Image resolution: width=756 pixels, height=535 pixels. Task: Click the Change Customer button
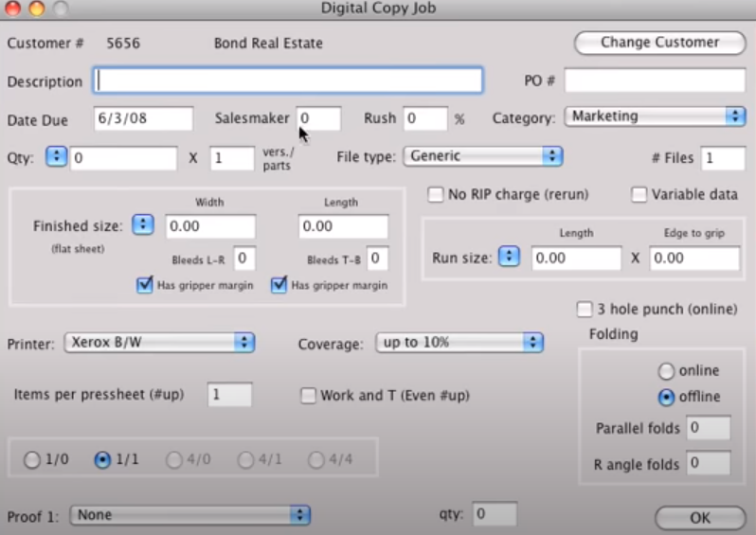[659, 43]
